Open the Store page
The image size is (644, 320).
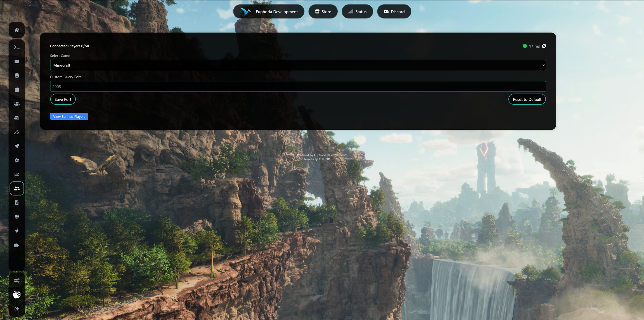tap(323, 11)
